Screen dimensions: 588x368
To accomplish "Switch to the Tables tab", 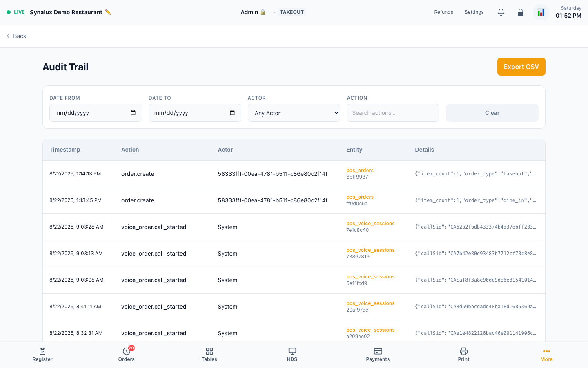I will tap(209, 355).
